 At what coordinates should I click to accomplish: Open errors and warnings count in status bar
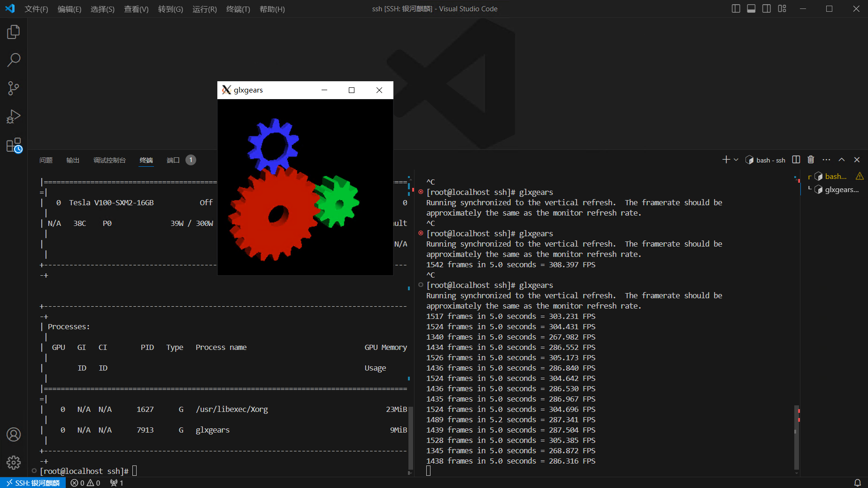coord(85,483)
